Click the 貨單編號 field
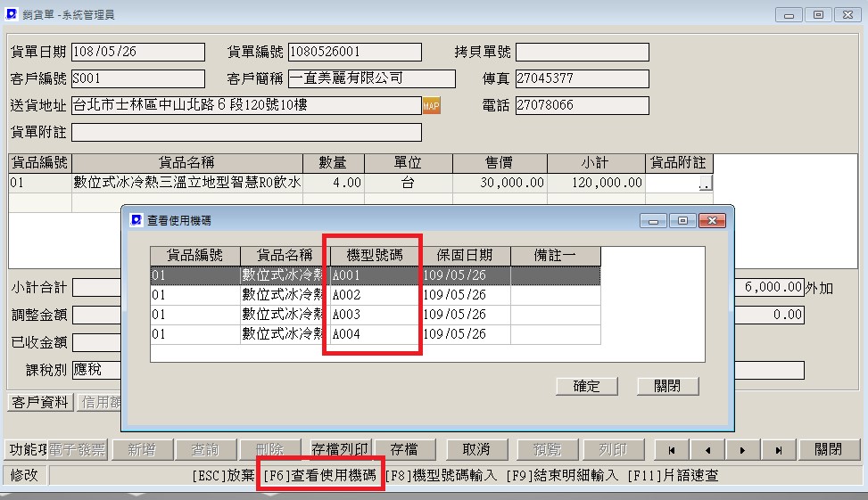The width and height of the screenshot is (868, 500). [x=355, y=52]
